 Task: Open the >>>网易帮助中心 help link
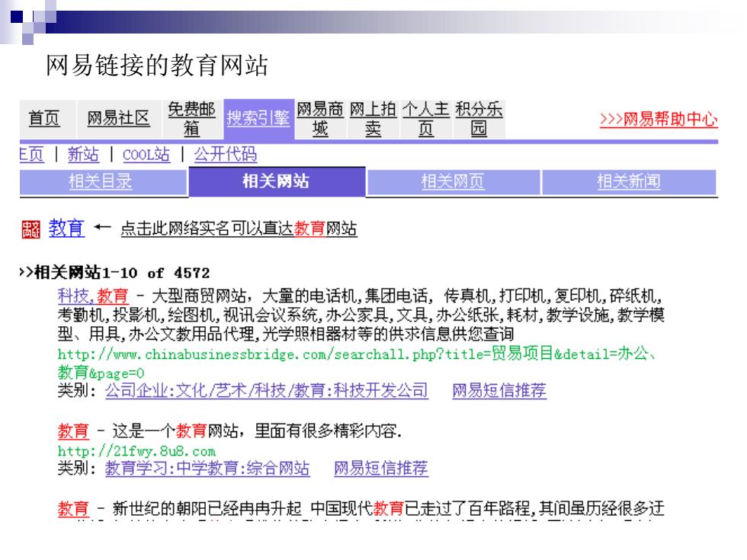click(x=659, y=119)
